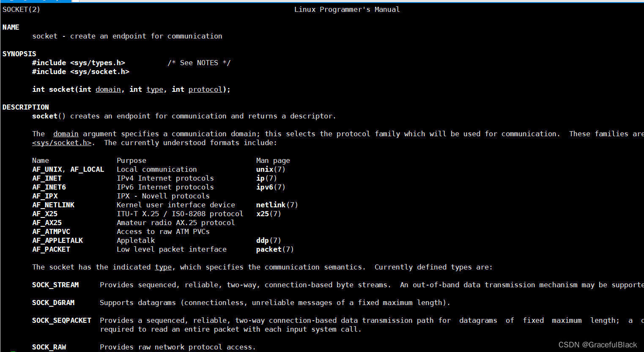The height and width of the screenshot is (352, 644).
Task: Click the /* See NOTES */ comment
Action: click(199, 63)
